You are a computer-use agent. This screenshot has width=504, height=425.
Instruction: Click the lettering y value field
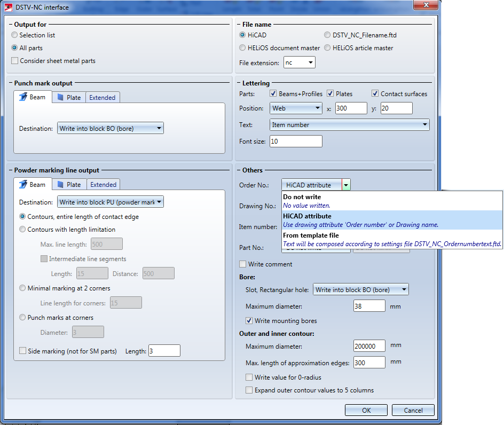396,108
